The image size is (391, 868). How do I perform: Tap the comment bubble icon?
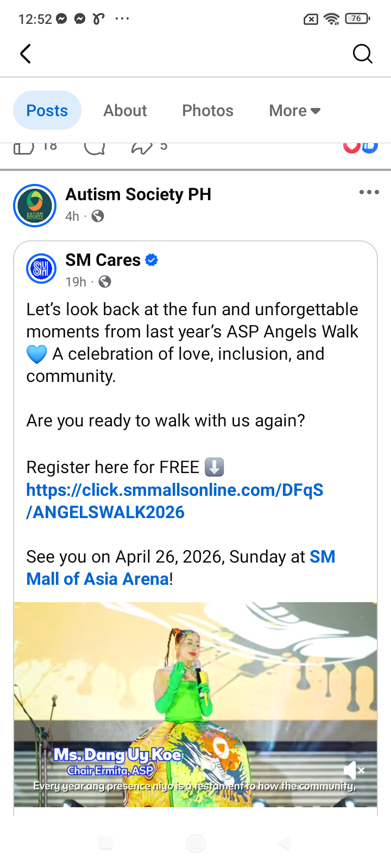94,147
